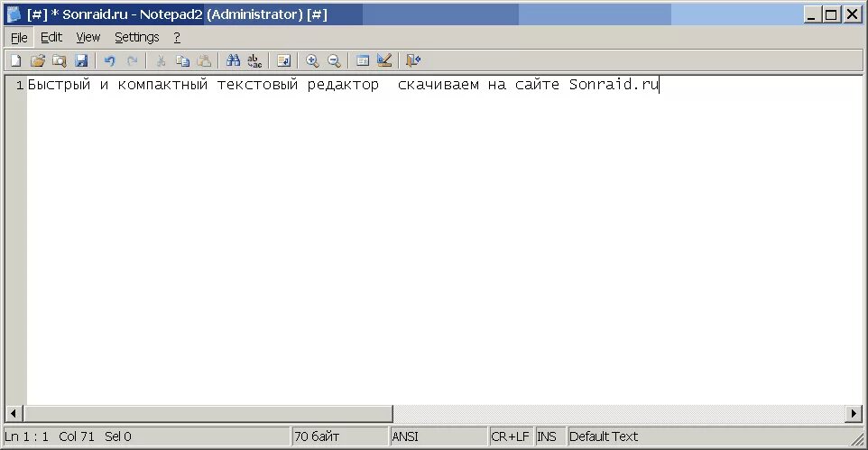Image resolution: width=868 pixels, height=450 pixels.
Task: Click the word 'текстовый' in the editor
Action: 257,85
